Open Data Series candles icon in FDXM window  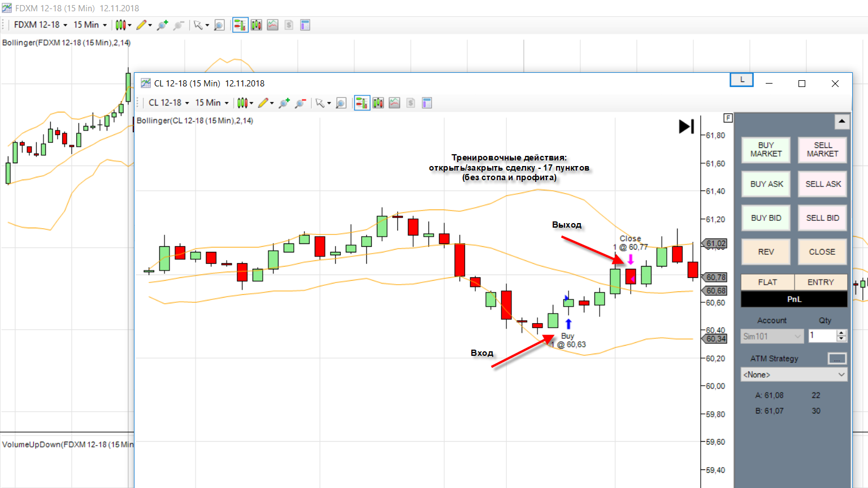click(257, 25)
